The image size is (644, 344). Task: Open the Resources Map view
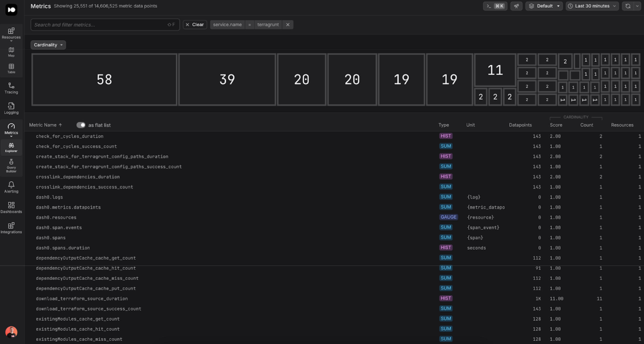coord(11,52)
